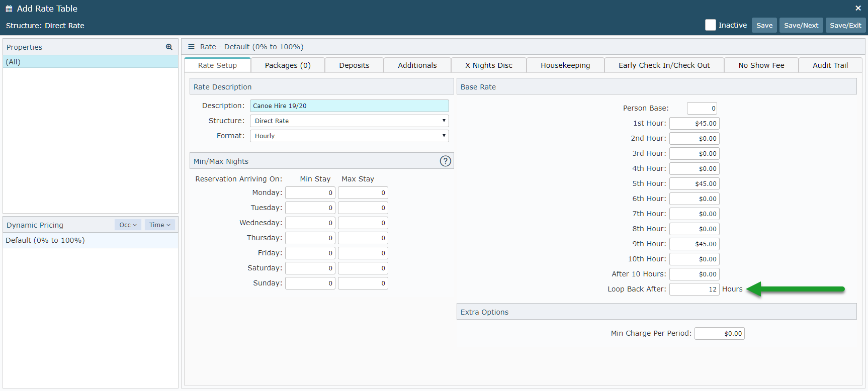This screenshot has width=868, height=391.
Task: Open the Deposits tab
Action: pyautogui.click(x=354, y=65)
